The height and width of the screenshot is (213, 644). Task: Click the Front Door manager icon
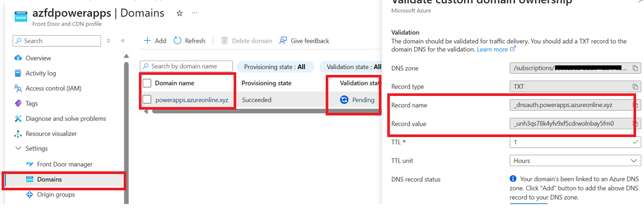pyautogui.click(x=29, y=164)
